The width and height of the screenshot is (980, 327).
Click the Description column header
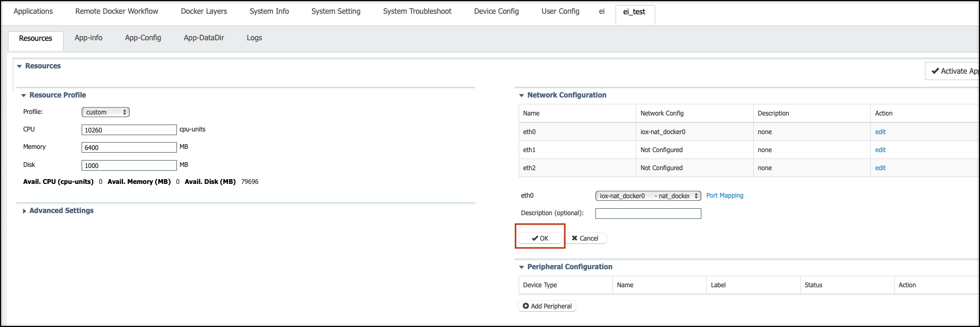point(812,113)
